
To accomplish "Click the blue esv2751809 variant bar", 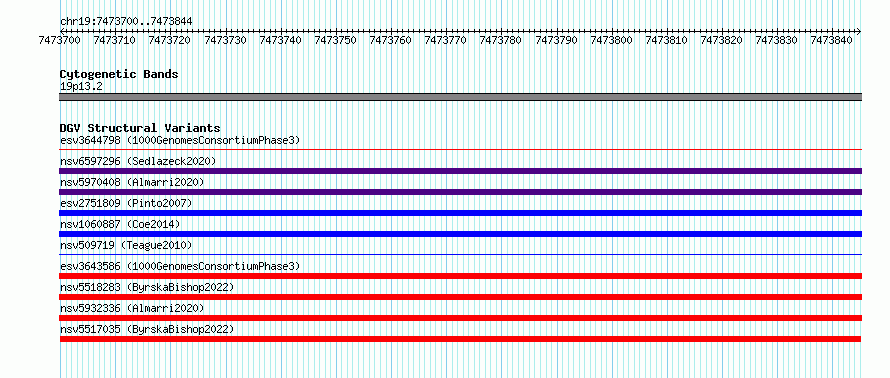I will coord(460,213).
